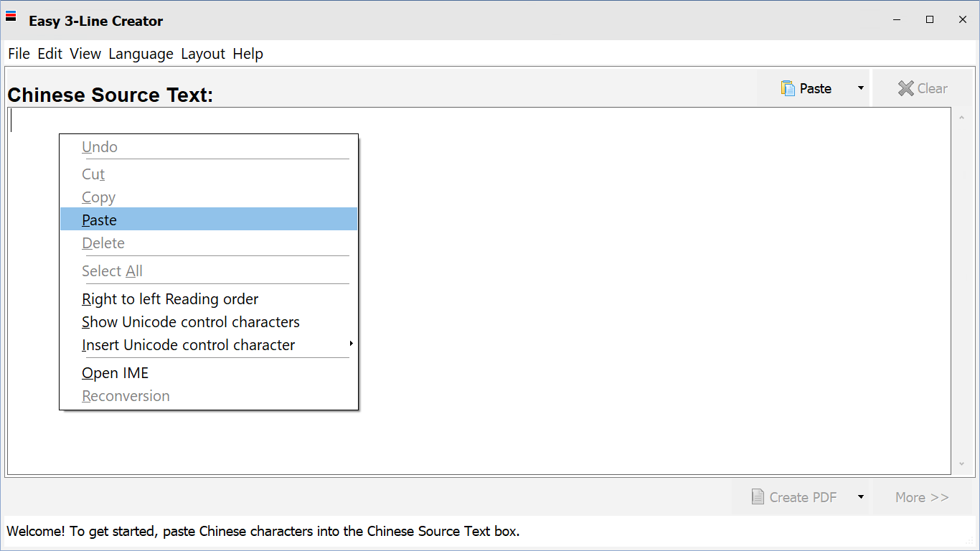
Task: Open the Layout menu
Action: [x=203, y=54]
